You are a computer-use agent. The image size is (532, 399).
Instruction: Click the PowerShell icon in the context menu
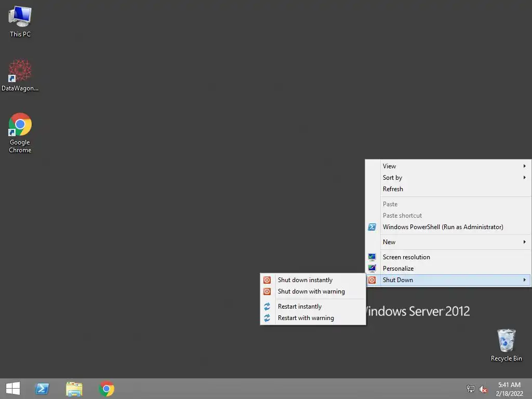coord(372,227)
